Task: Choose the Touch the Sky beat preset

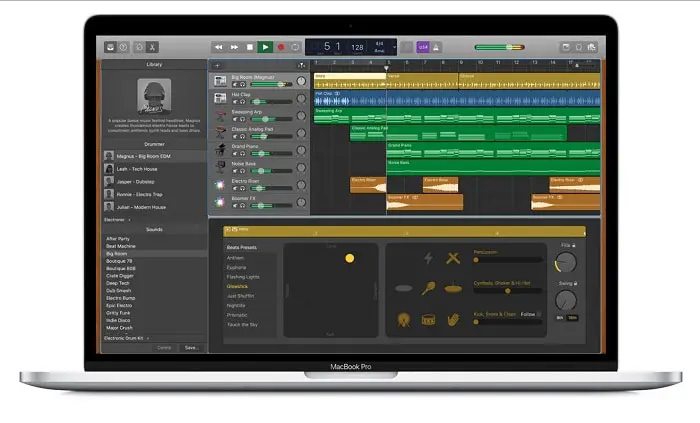Action: pyautogui.click(x=242, y=324)
